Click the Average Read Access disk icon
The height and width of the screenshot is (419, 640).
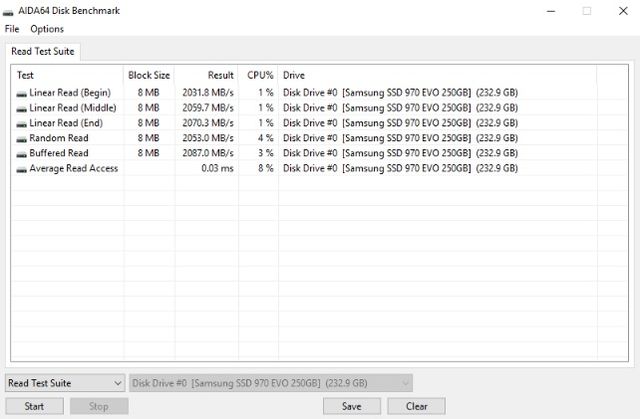[x=21, y=169]
